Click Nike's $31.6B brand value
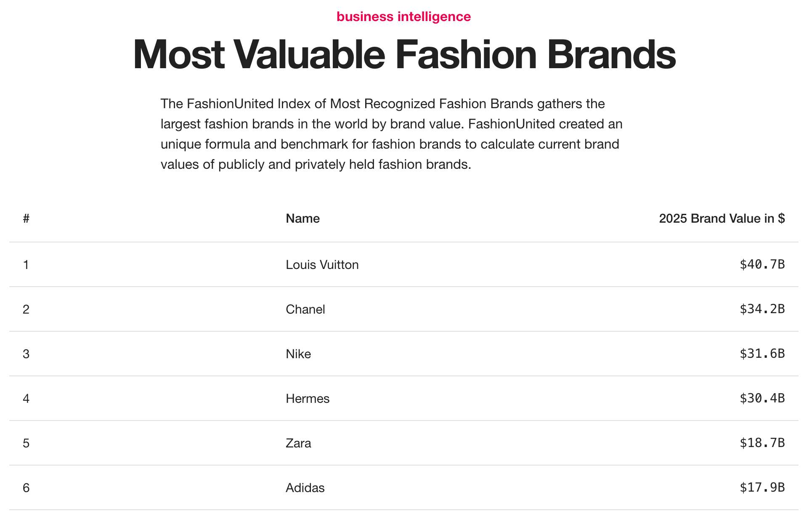 tap(762, 354)
